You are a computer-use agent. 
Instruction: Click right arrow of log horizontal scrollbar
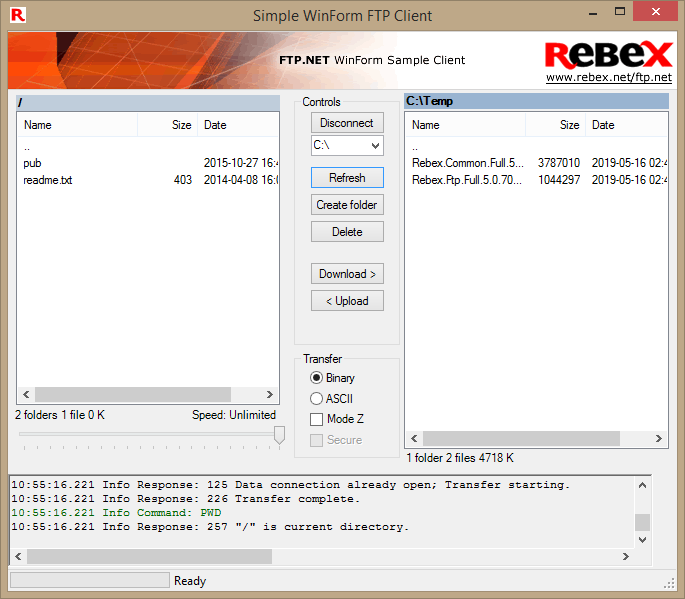click(626, 556)
